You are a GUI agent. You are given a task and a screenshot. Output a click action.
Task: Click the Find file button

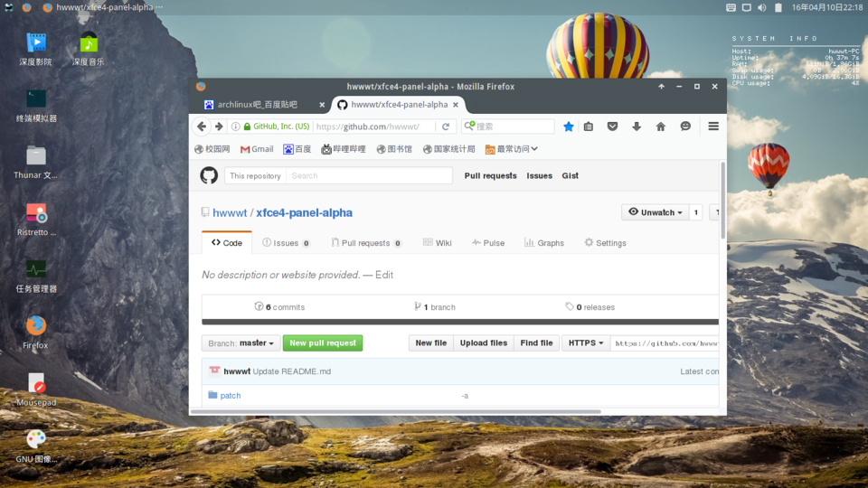coord(536,343)
